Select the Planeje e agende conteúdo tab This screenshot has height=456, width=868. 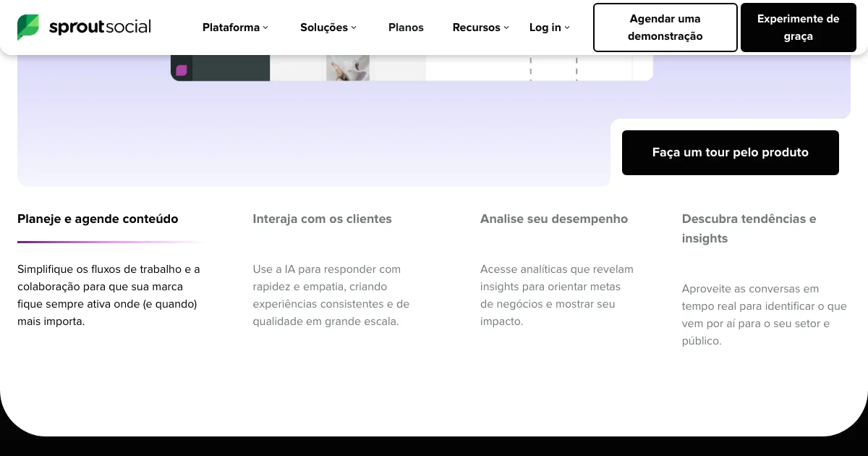(x=98, y=219)
